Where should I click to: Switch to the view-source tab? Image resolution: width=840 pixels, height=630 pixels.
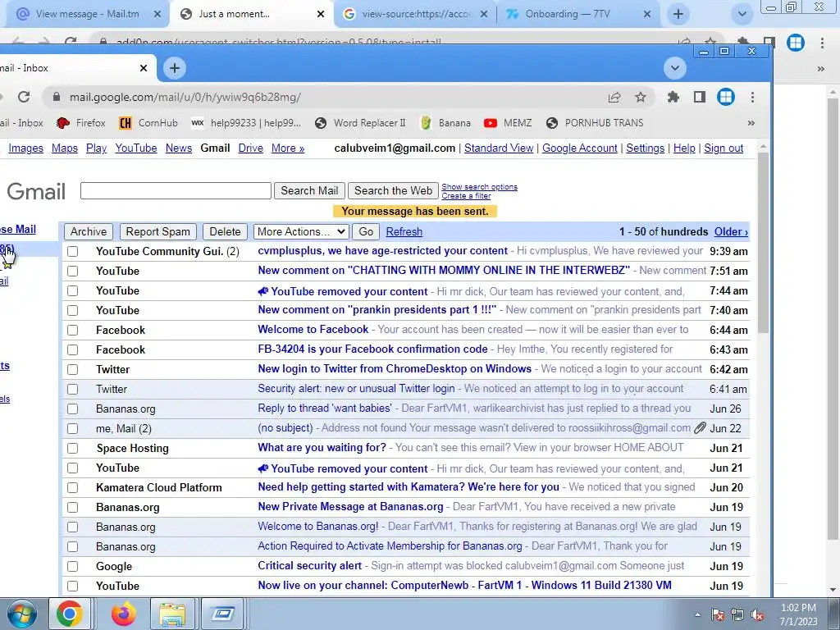coord(416,14)
